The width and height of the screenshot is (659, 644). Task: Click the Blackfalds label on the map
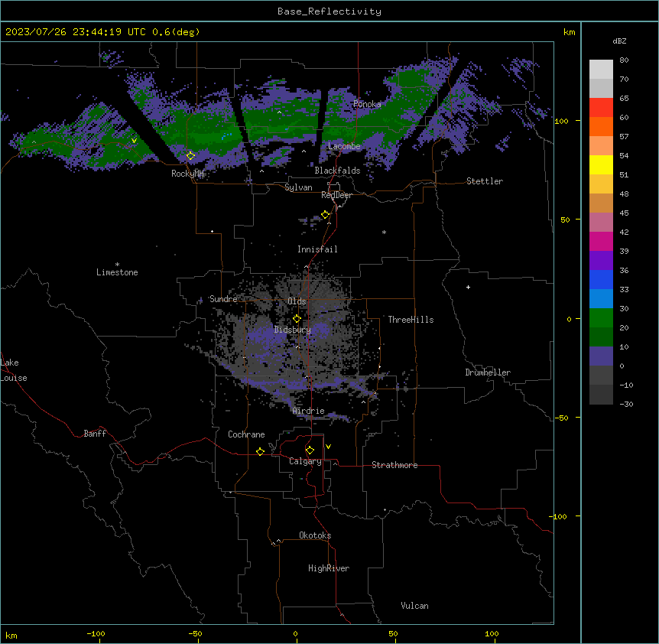pos(337,171)
